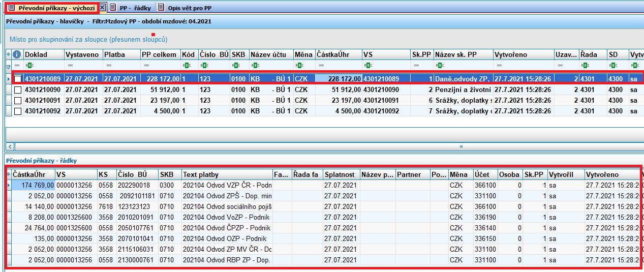The height and width of the screenshot is (272, 644).
Task: Click the ABC filter icon under Kód column
Action: (186, 66)
